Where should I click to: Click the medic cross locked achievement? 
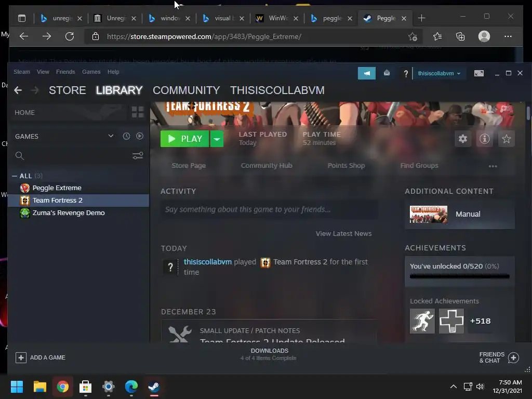point(451,321)
